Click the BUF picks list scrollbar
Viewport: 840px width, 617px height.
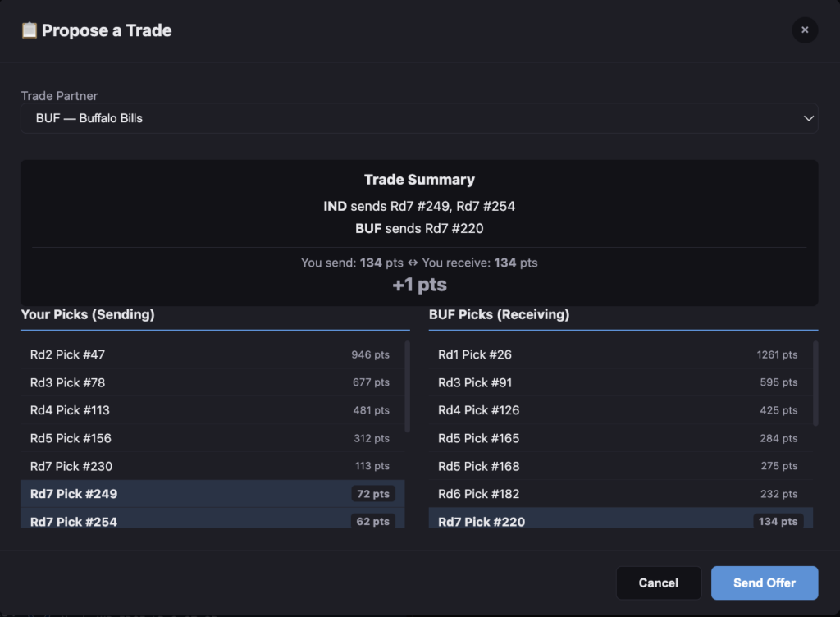pos(815,383)
